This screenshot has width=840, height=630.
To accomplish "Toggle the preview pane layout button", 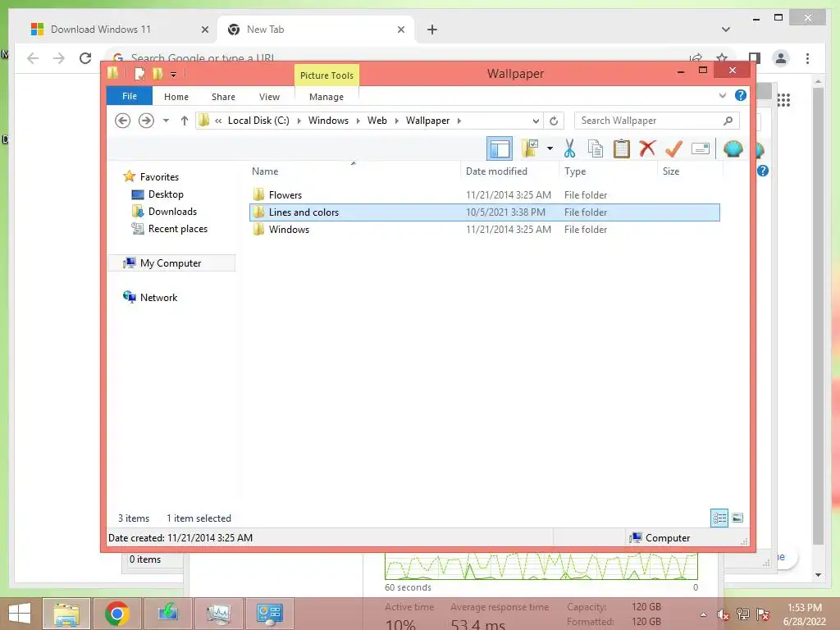I will coord(500,148).
